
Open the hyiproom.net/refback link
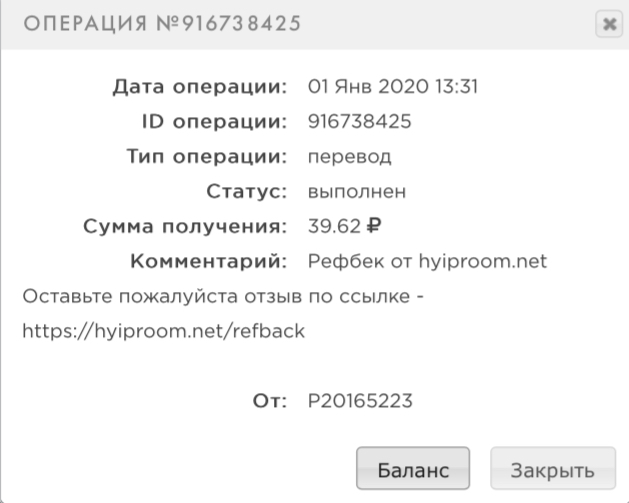click(164, 331)
